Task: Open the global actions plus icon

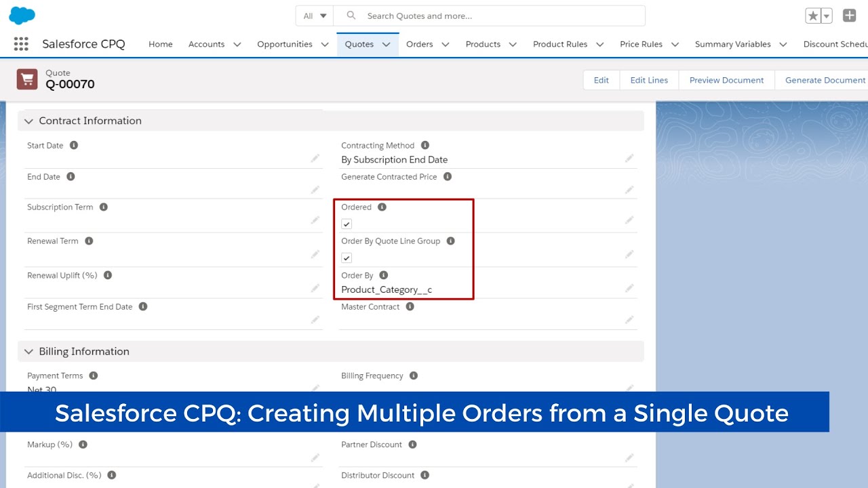Action: coord(849,16)
